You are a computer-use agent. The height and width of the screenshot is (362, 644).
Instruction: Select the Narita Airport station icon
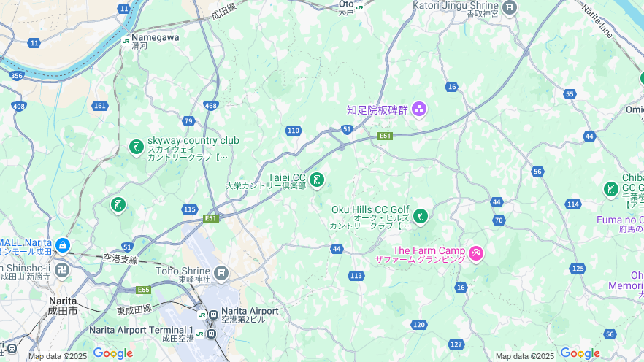(x=213, y=315)
